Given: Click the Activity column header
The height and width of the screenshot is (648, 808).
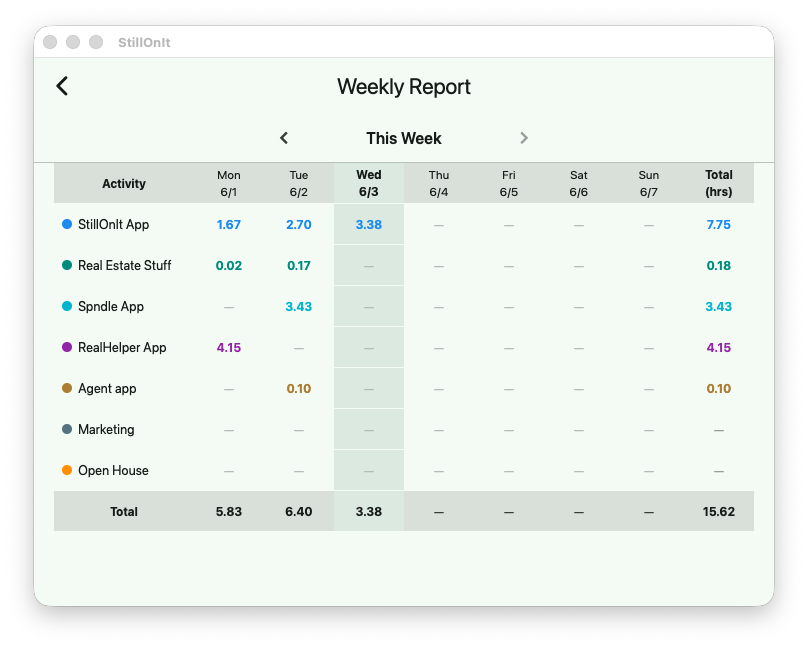Looking at the screenshot, I should pos(124,183).
